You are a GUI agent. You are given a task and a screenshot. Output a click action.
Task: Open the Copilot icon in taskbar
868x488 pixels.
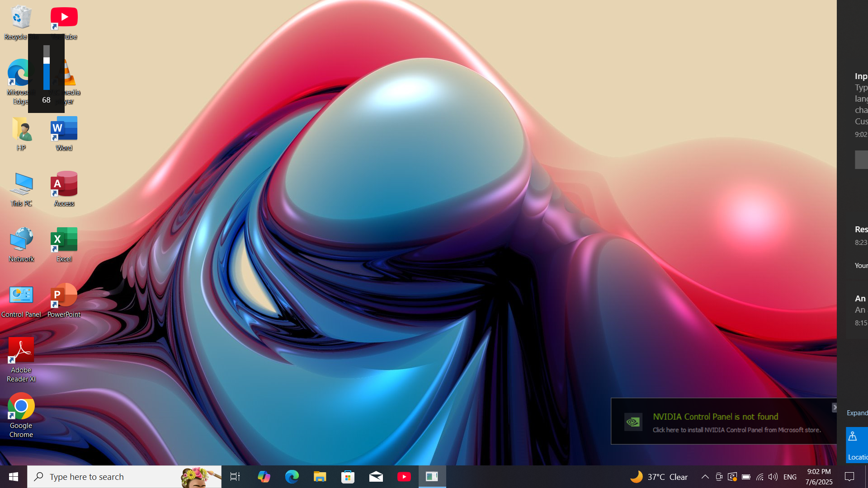[264, 477]
